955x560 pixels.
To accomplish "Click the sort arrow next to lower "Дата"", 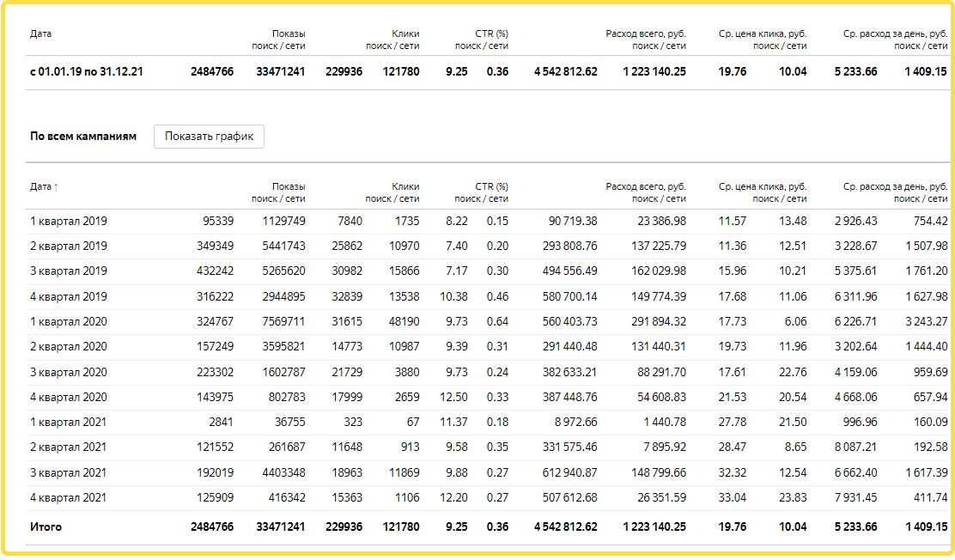I will pos(57,187).
